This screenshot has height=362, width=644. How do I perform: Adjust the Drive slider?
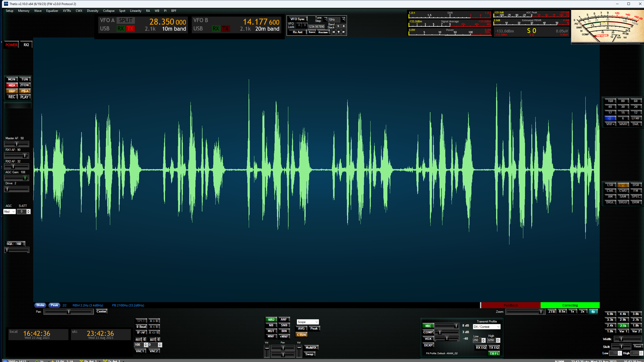pos(17,189)
